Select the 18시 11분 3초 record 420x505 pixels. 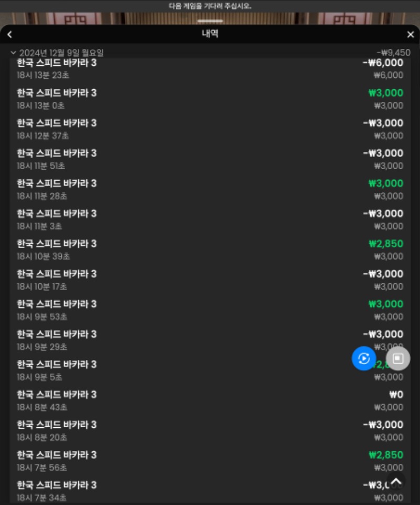pos(210,220)
